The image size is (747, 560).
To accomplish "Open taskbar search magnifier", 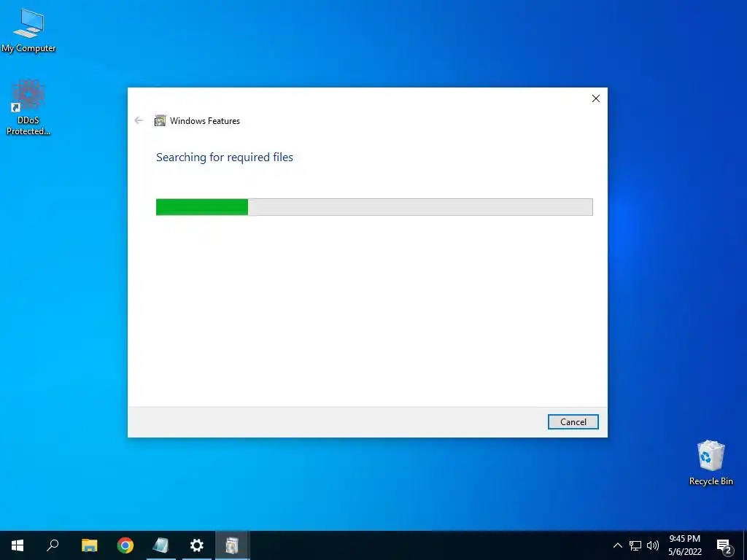I will pyautogui.click(x=53, y=545).
